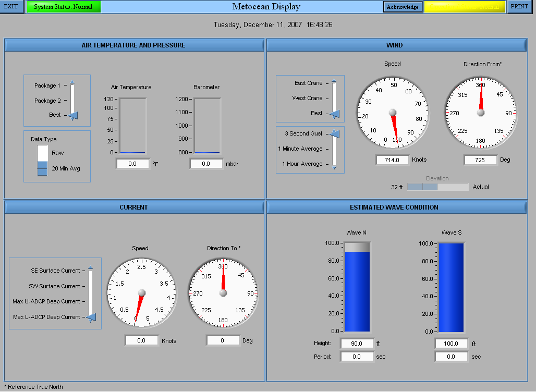This screenshot has height=392, width=536.
Task: Toggle Data Type switch to Raw
Action: tap(42, 153)
